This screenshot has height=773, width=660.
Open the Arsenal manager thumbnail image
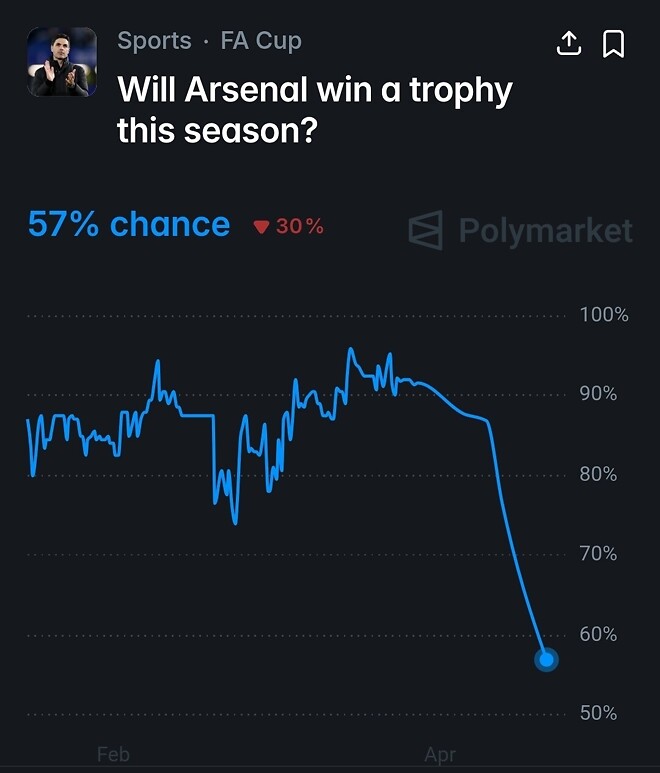point(62,62)
